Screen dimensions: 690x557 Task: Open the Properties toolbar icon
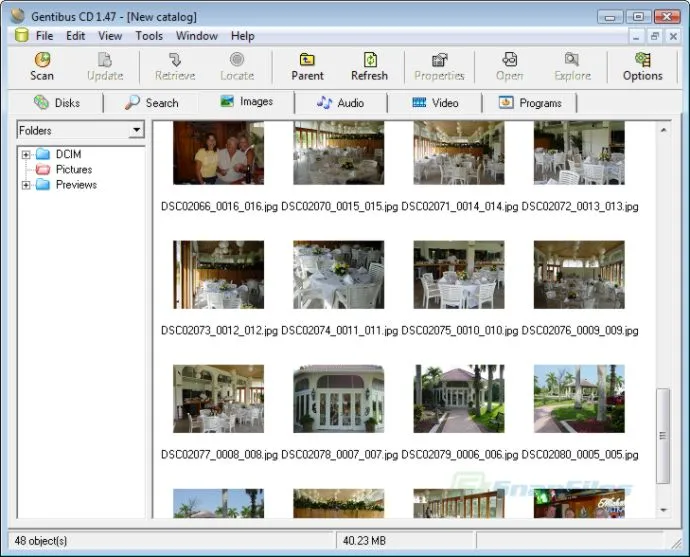[440, 60]
